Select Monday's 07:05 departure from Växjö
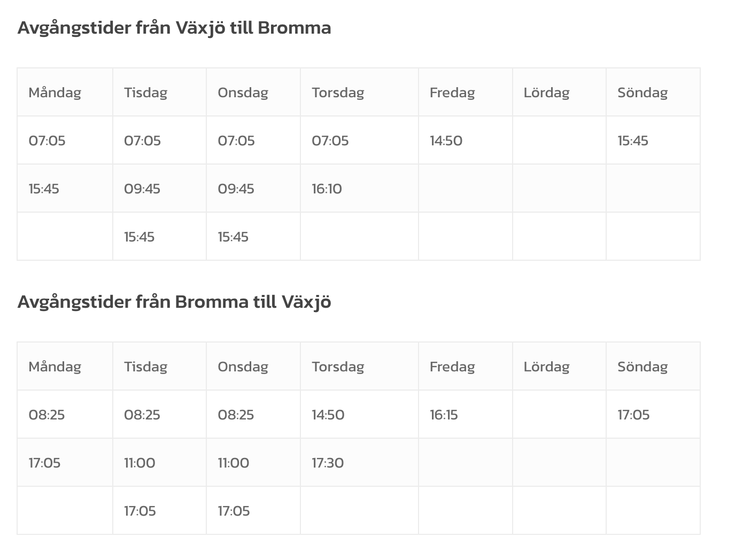The image size is (743, 560). point(47,141)
